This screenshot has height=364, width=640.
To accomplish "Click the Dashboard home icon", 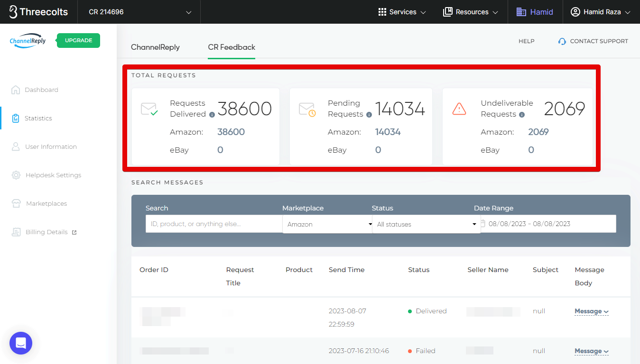I will pyautogui.click(x=16, y=90).
